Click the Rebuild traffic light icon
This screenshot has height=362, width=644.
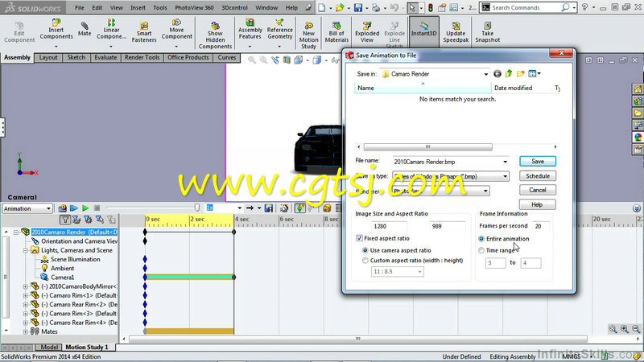[x=431, y=7]
